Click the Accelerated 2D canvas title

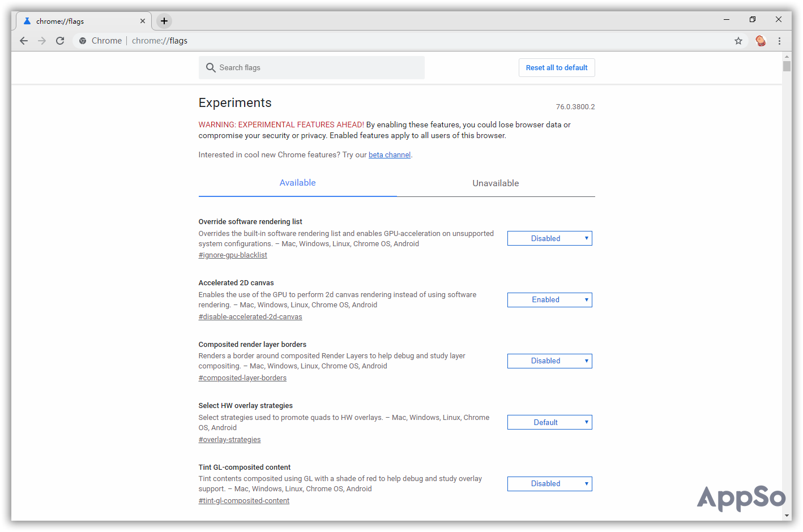236,283
